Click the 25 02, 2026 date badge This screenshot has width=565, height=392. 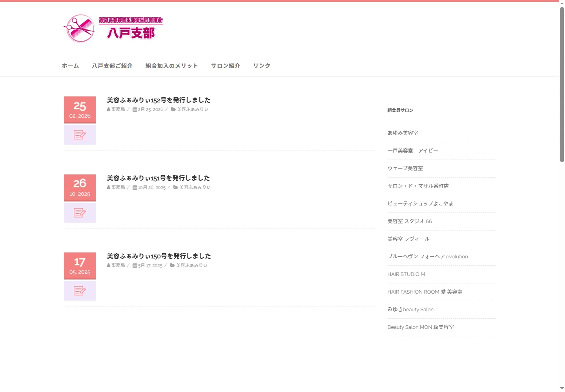click(x=80, y=110)
